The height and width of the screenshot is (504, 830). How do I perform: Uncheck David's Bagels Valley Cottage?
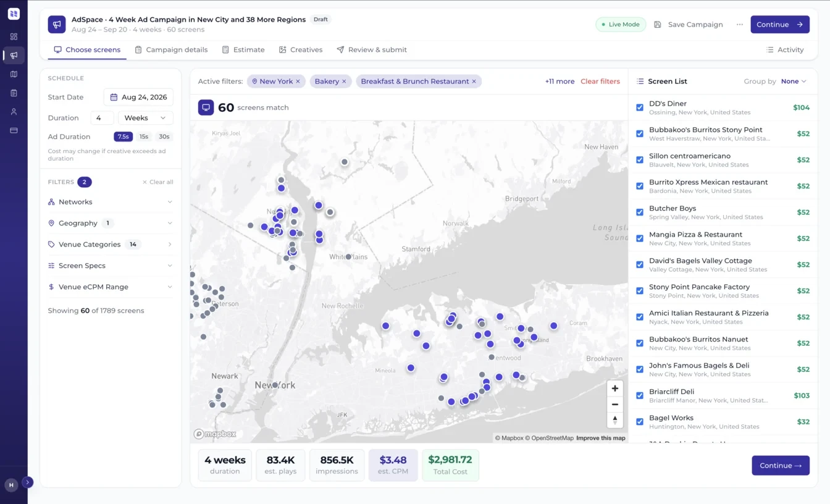tap(640, 264)
